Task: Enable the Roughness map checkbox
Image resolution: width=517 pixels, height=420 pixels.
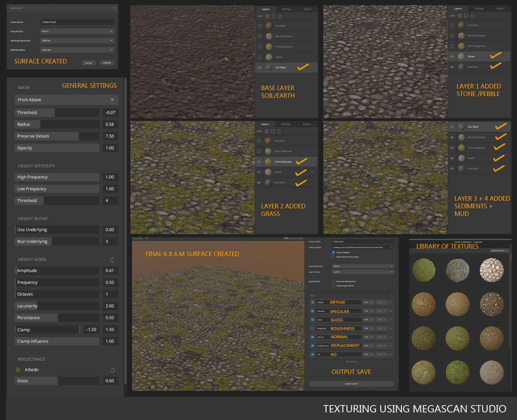Action: (x=313, y=328)
